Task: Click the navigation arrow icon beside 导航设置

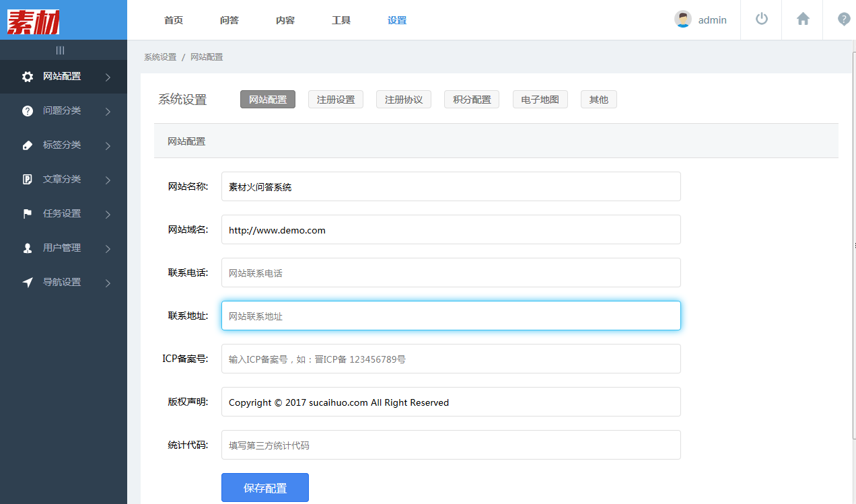Action: (28, 283)
